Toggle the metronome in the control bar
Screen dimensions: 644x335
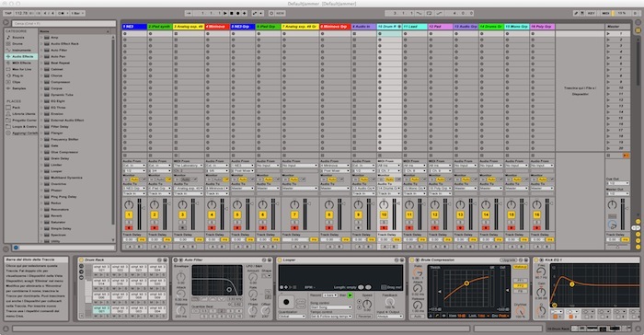[x=62, y=13]
